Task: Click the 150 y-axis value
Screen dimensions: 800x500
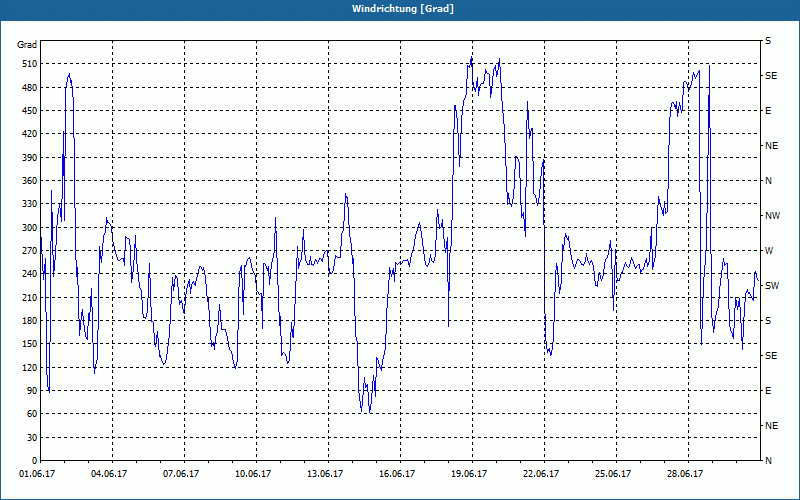Action: pyautogui.click(x=30, y=344)
